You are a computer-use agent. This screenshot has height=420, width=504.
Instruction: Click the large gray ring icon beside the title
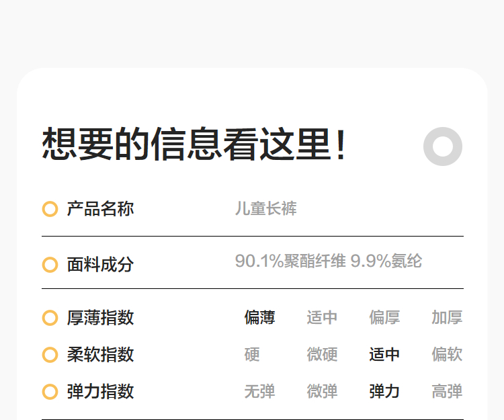(443, 146)
